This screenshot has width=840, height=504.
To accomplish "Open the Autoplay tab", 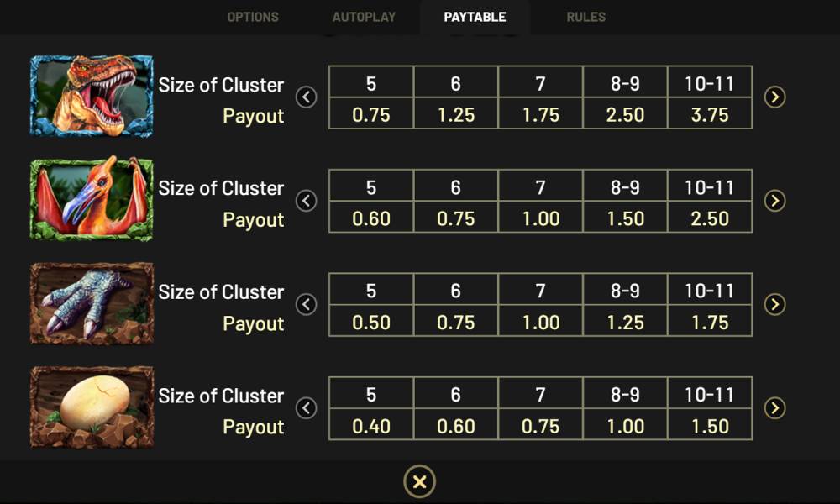I will tap(364, 17).
